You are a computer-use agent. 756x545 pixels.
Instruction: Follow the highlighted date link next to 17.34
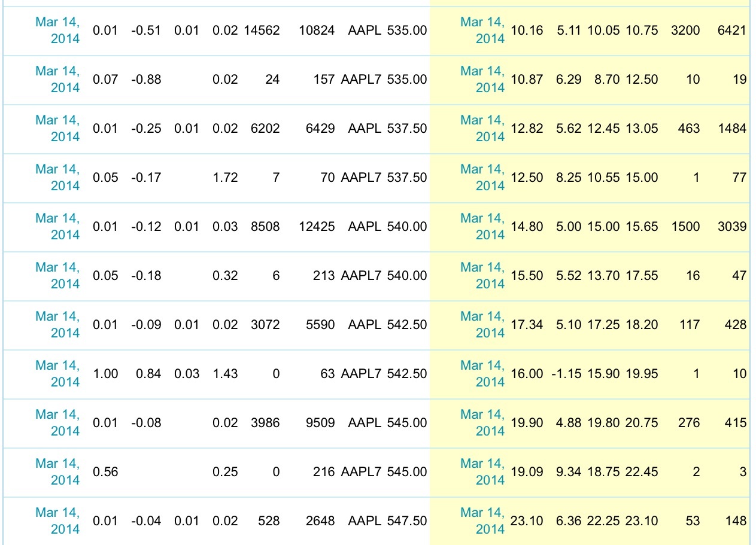pos(482,324)
